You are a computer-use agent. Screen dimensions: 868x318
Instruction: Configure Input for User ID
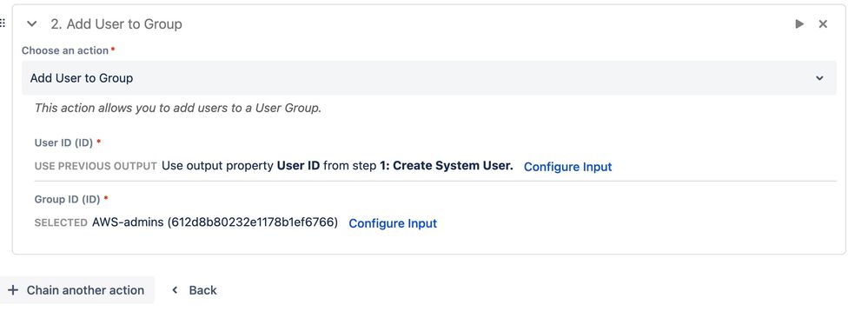[x=567, y=167]
